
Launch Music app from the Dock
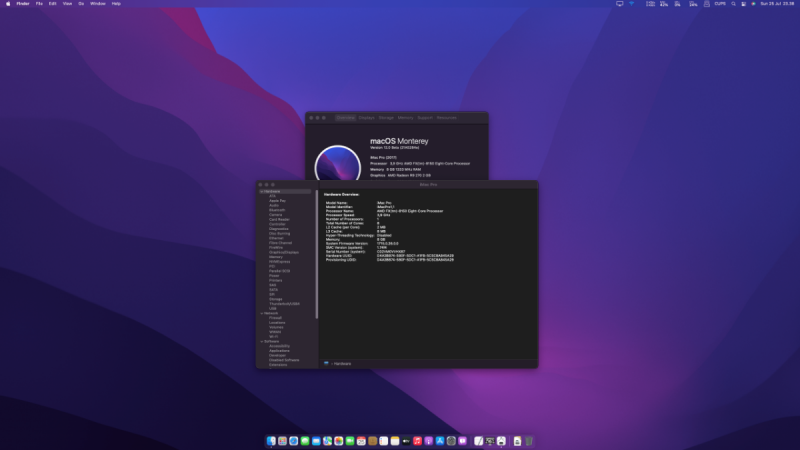tap(418, 441)
